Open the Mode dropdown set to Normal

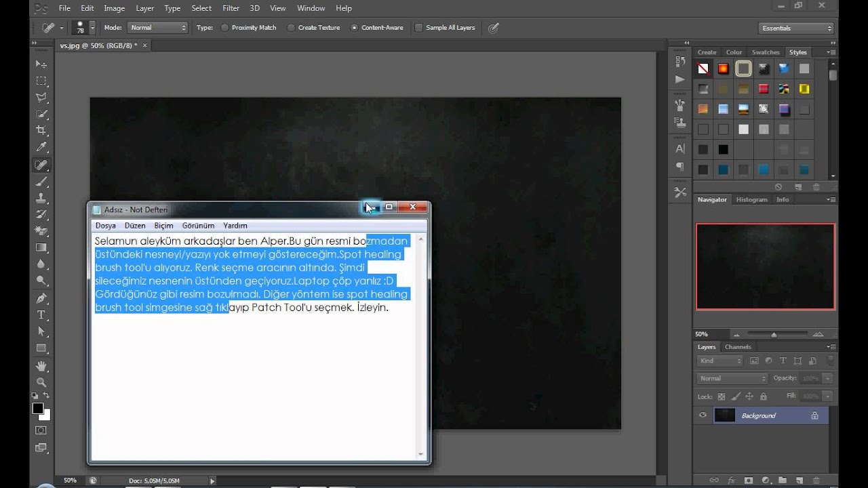tap(157, 28)
